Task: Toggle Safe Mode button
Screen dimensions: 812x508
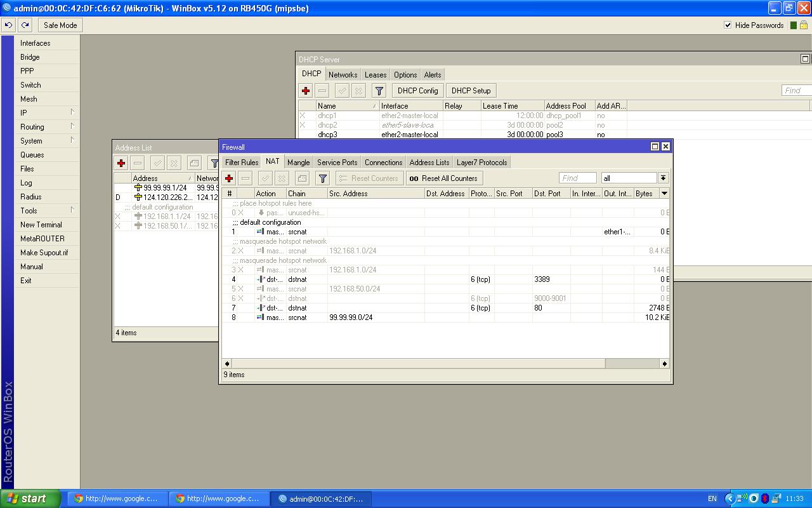Action: point(60,25)
